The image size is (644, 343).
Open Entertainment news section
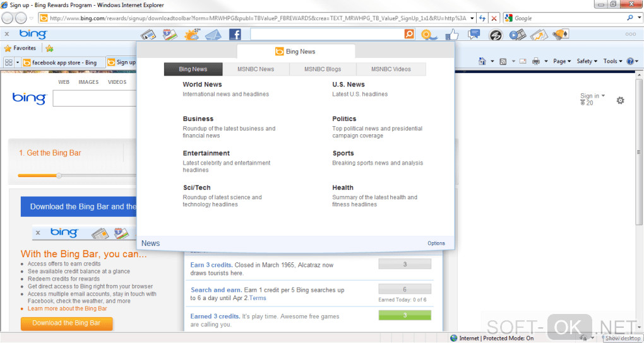tap(206, 153)
